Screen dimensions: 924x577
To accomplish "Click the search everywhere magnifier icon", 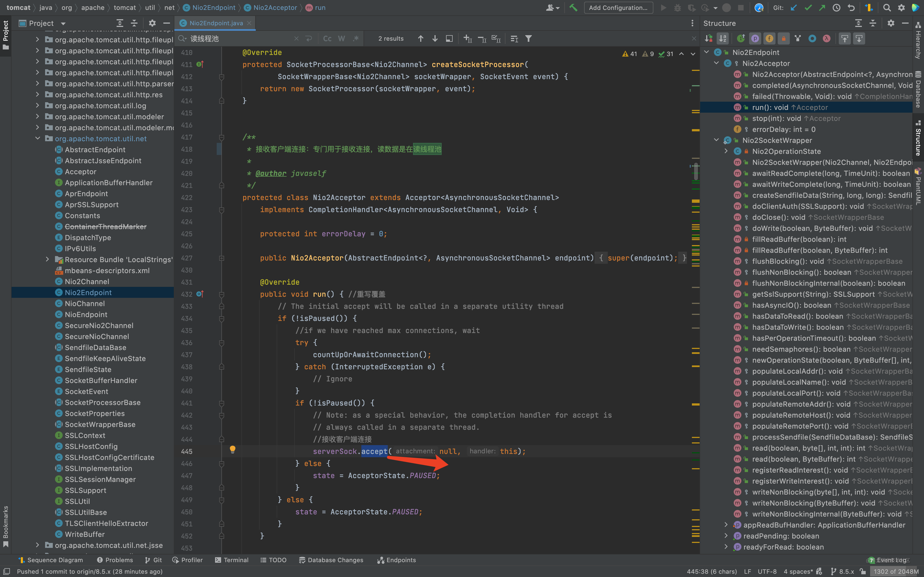I will pos(887,8).
